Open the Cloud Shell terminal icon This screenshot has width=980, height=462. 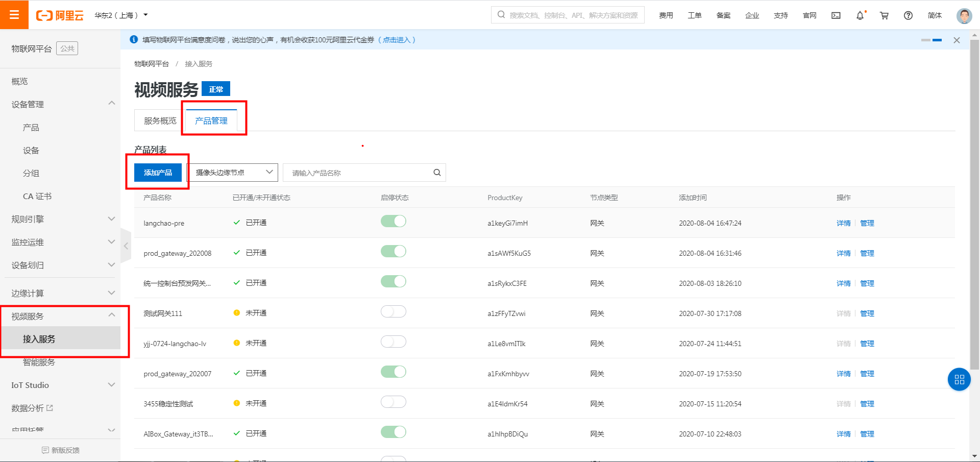[836, 15]
